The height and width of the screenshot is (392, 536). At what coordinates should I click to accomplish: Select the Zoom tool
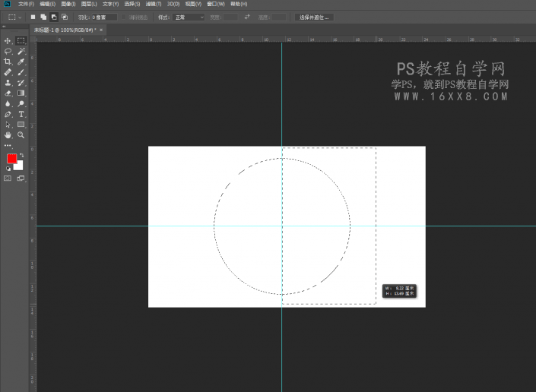(21, 135)
